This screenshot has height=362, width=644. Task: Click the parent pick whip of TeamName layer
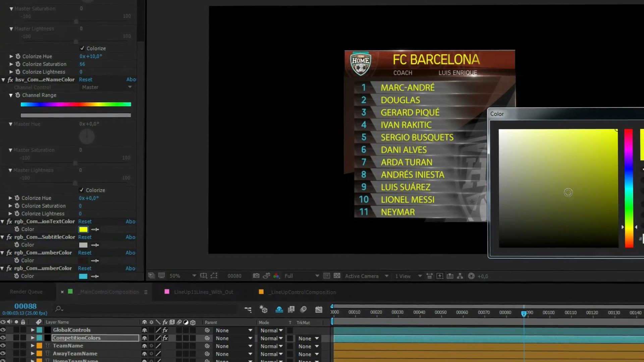207,346
